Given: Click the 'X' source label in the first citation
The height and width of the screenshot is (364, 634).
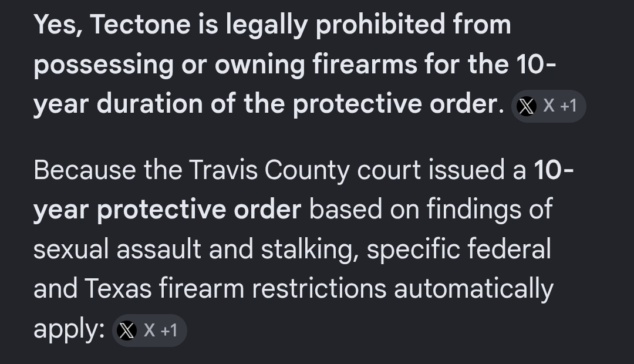Looking at the screenshot, I should (549, 106).
